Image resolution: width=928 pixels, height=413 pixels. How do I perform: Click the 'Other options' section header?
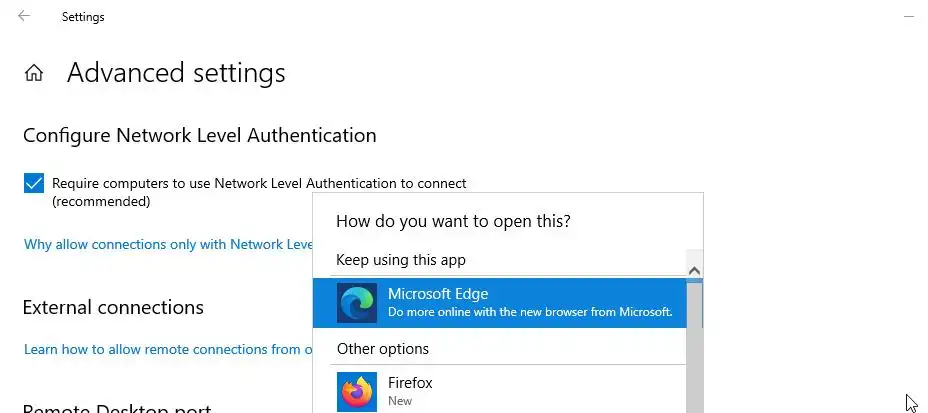pyautogui.click(x=383, y=349)
